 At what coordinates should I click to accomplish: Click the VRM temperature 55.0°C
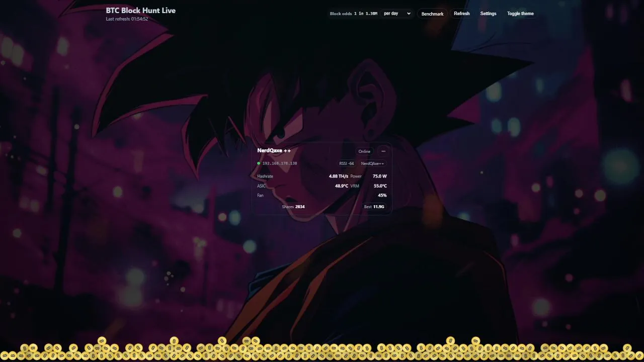380,186
